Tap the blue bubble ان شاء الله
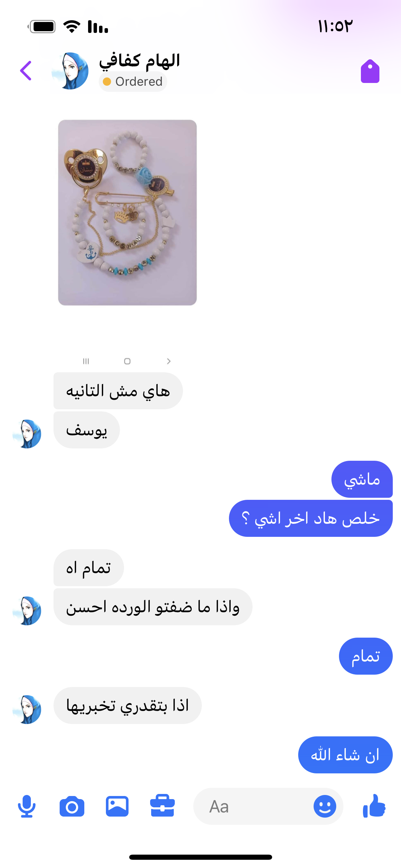This screenshot has width=401, height=868. (345, 755)
